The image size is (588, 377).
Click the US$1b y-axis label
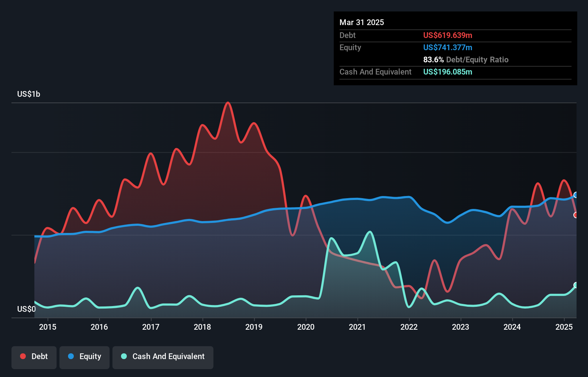pos(29,94)
